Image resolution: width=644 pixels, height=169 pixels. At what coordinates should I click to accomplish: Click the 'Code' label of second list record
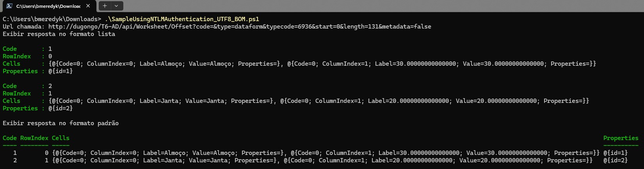click(x=10, y=86)
